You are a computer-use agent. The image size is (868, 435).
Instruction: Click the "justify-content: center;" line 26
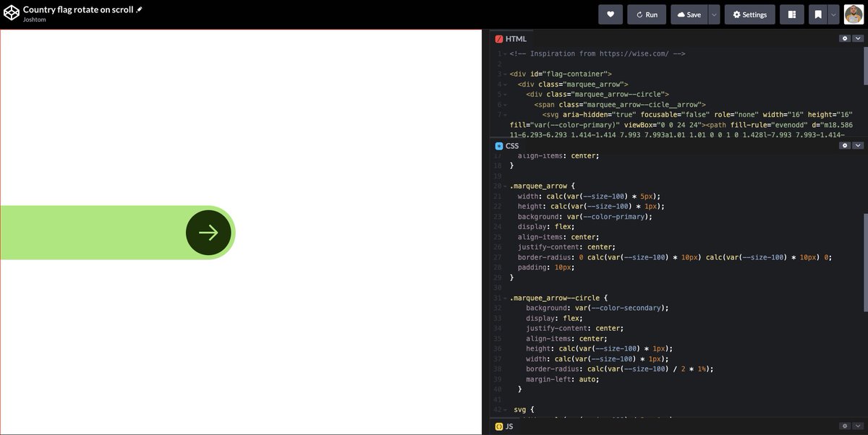coord(567,247)
